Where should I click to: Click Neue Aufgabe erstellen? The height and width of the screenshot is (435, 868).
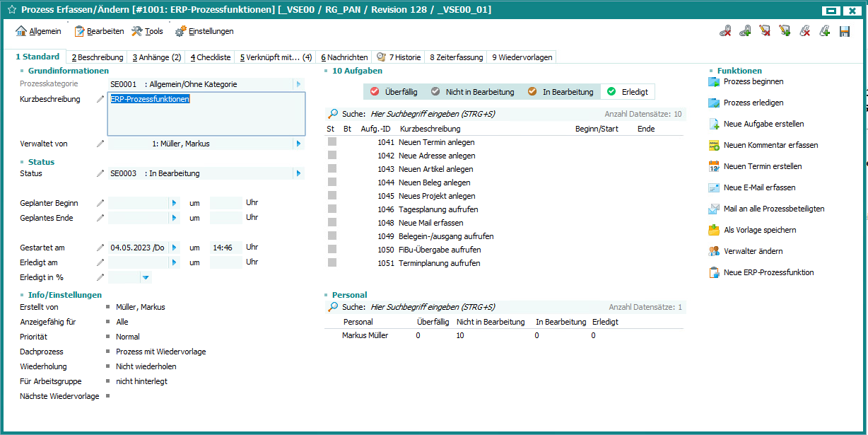pyautogui.click(x=763, y=124)
